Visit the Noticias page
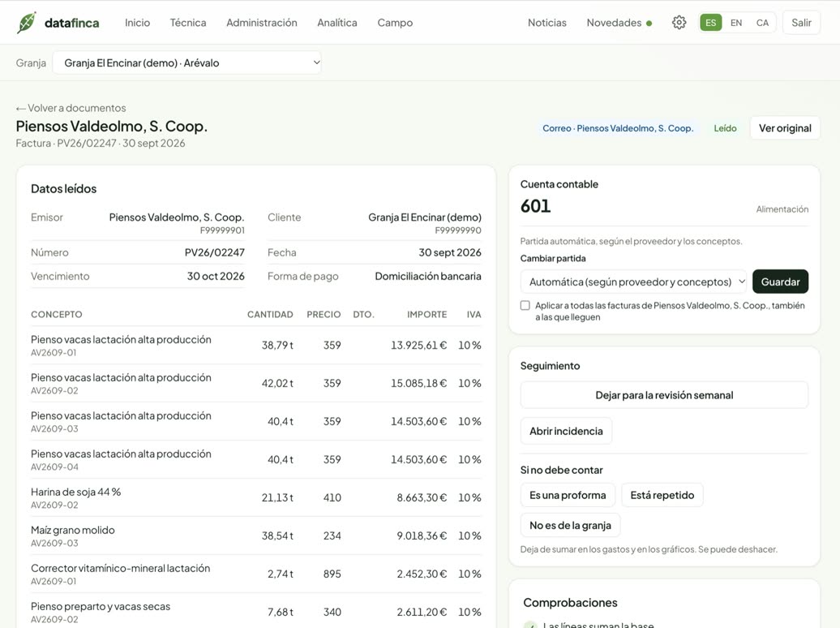The width and height of the screenshot is (840, 628). pyautogui.click(x=547, y=23)
